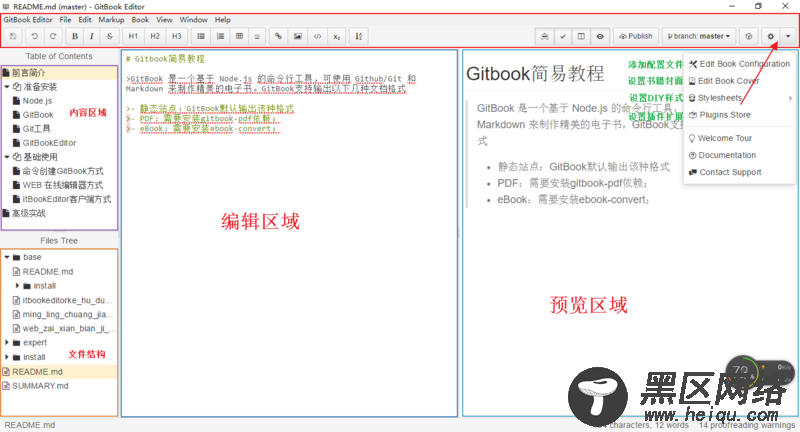Toggle proofreading with the checkmark icon
The width and height of the screenshot is (800, 432).
pos(563,36)
